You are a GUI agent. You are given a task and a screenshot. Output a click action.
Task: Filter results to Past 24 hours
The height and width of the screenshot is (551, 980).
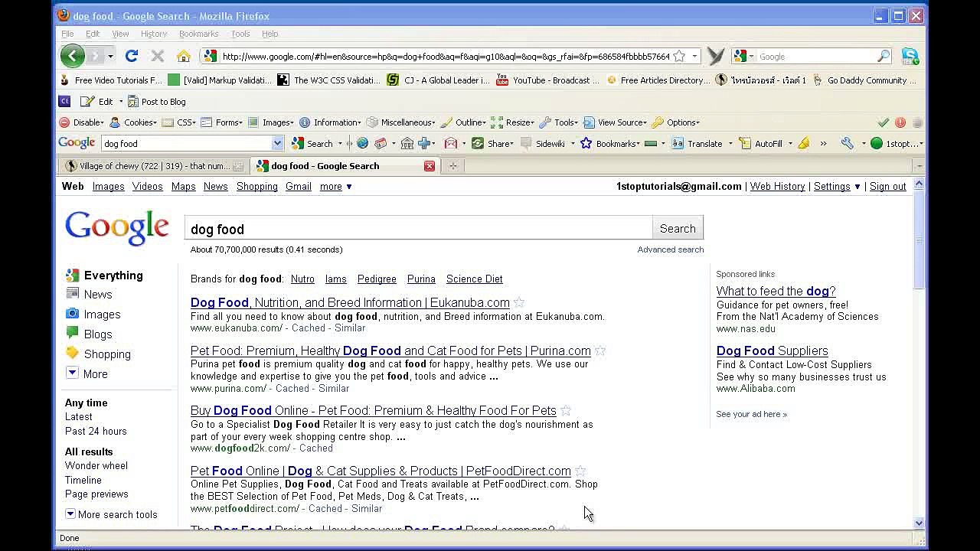point(96,431)
